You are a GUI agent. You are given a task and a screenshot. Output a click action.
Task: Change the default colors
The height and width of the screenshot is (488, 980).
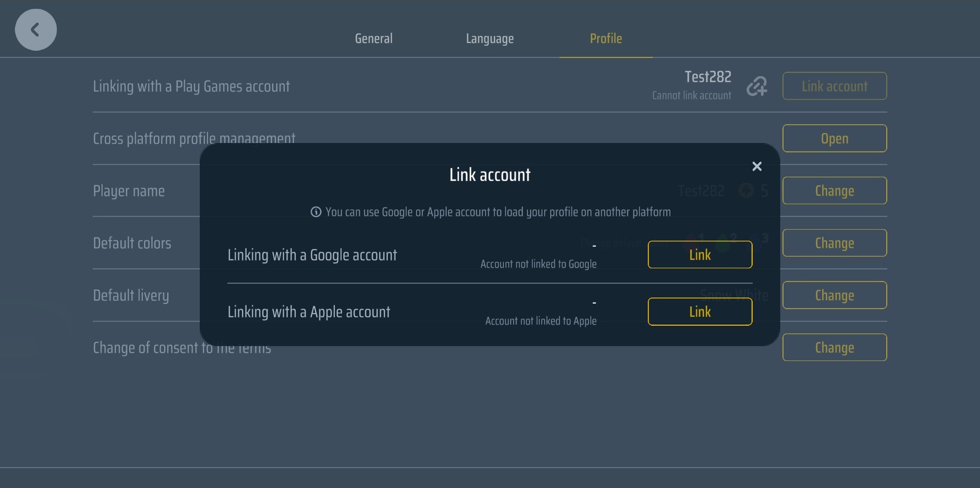(x=834, y=243)
